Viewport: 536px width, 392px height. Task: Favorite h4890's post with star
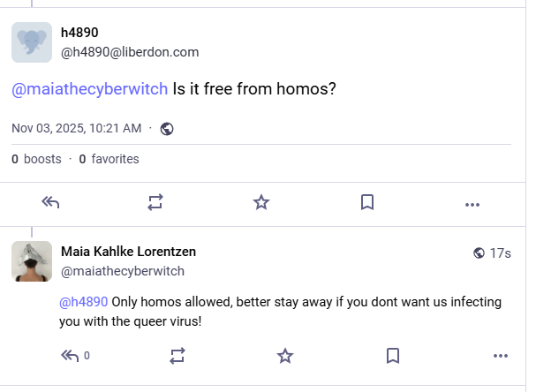coord(260,202)
